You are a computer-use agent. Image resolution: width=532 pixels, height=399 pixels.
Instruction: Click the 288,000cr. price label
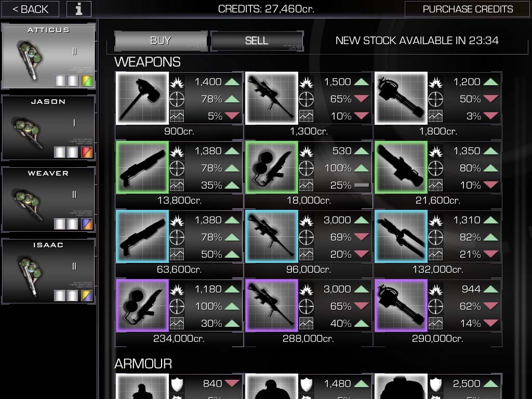pos(309,339)
